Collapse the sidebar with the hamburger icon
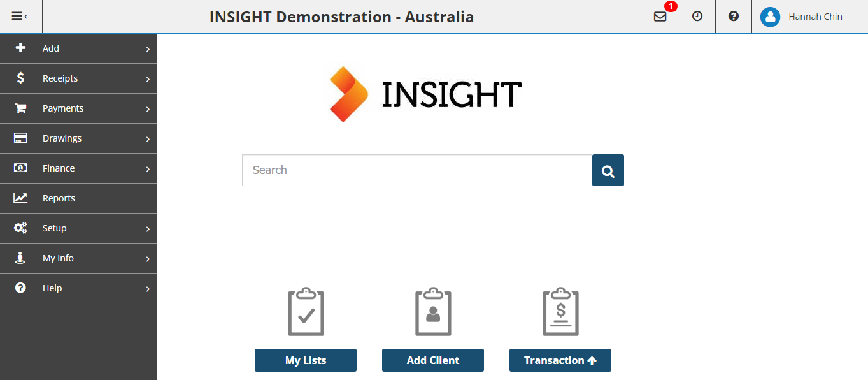The width and height of the screenshot is (868, 380). [x=19, y=17]
